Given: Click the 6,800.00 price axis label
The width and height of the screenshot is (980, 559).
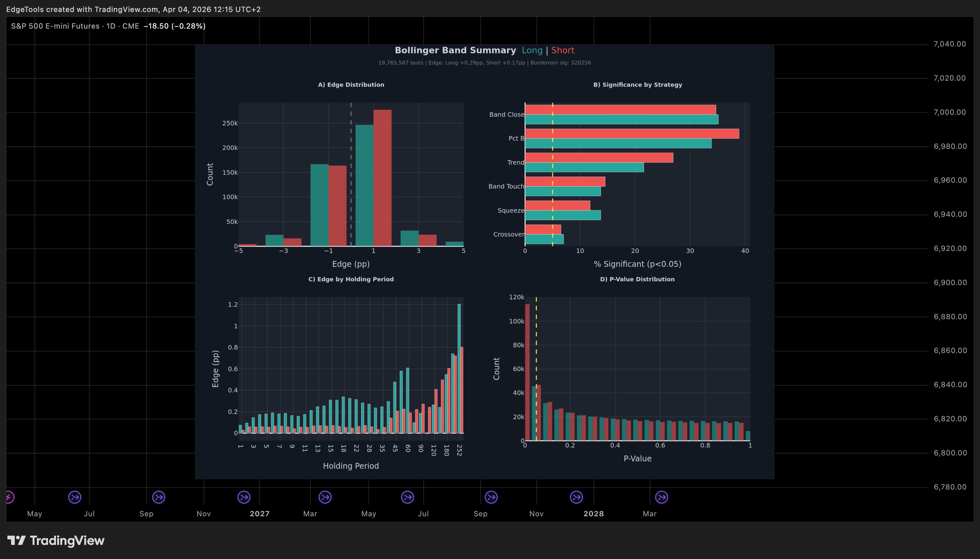Looking at the screenshot, I should pos(950,453).
